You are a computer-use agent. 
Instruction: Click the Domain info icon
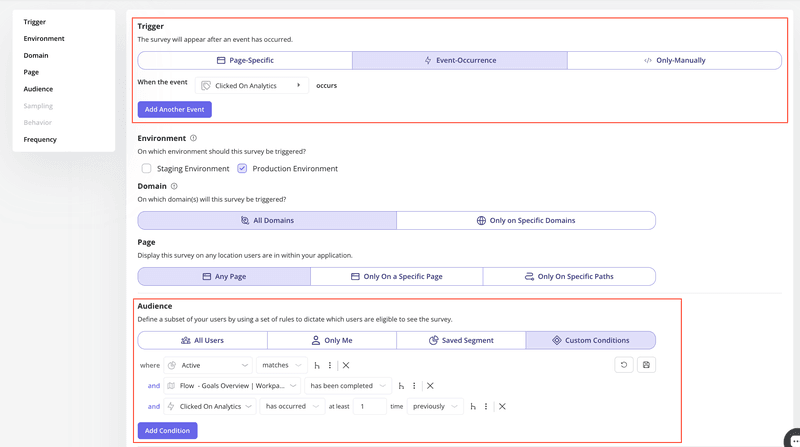174,186
